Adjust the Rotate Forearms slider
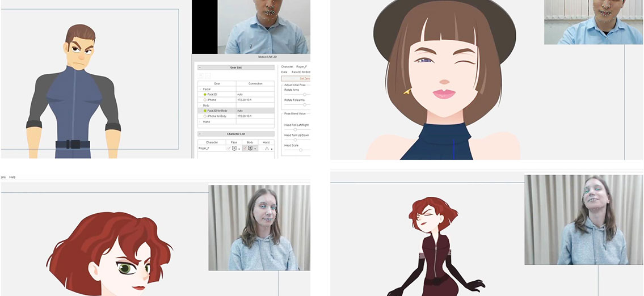The height and width of the screenshot is (296, 644). 304,105
